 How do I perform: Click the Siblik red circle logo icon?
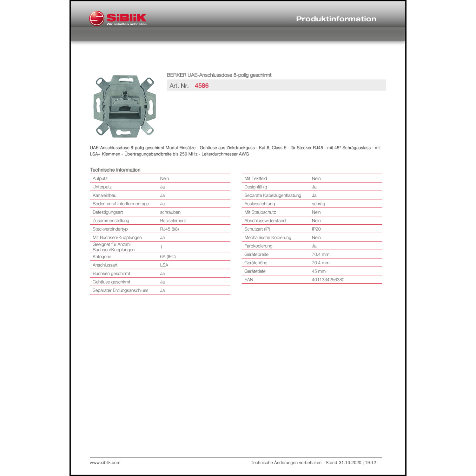click(96, 18)
